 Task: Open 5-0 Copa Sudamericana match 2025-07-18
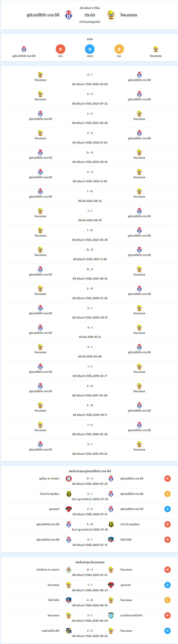(x=90, y=526)
